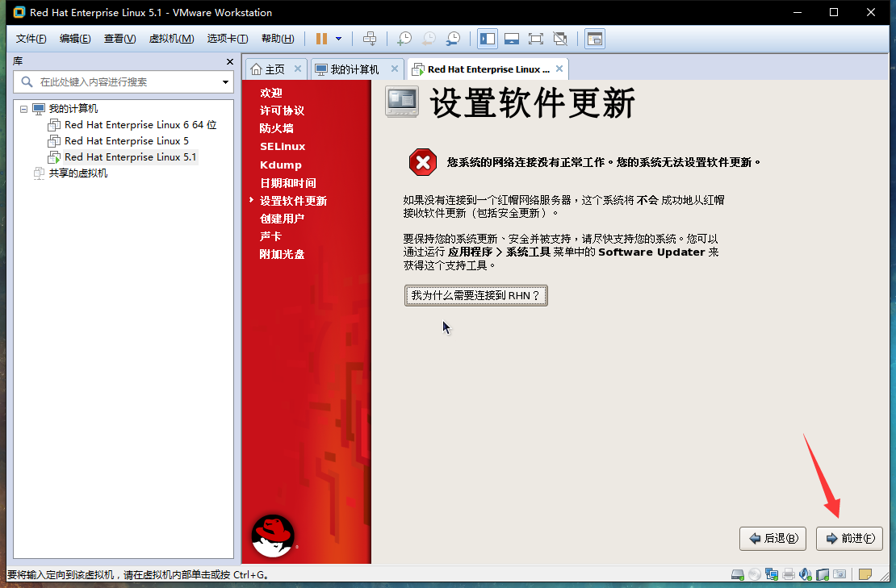Click the message log note icon
The height and width of the screenshot is (588, 896).
click(865, 574)
